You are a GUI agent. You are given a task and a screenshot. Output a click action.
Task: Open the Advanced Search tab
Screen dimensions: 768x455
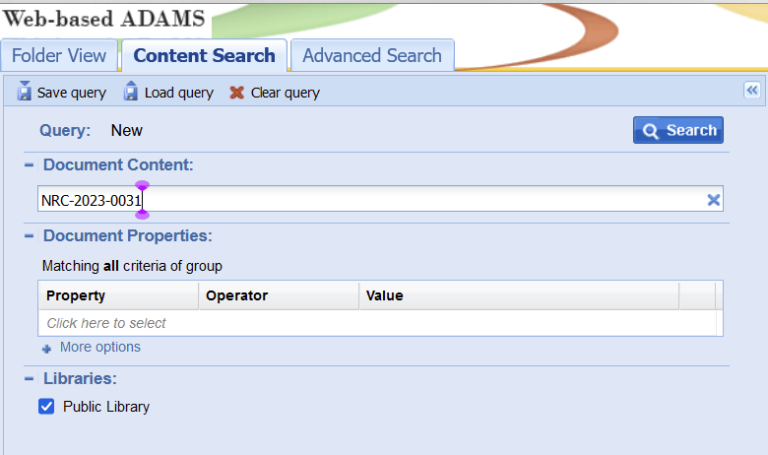[372, 56]
